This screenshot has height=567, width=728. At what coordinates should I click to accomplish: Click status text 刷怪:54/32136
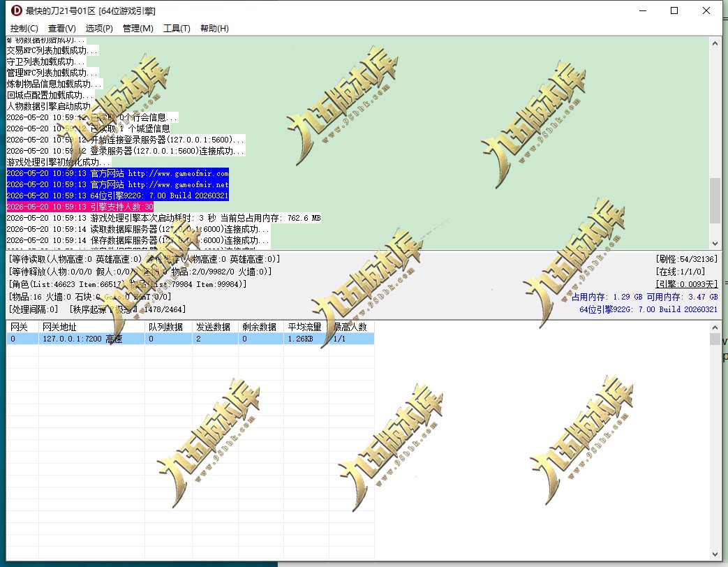tap(687, 259)
